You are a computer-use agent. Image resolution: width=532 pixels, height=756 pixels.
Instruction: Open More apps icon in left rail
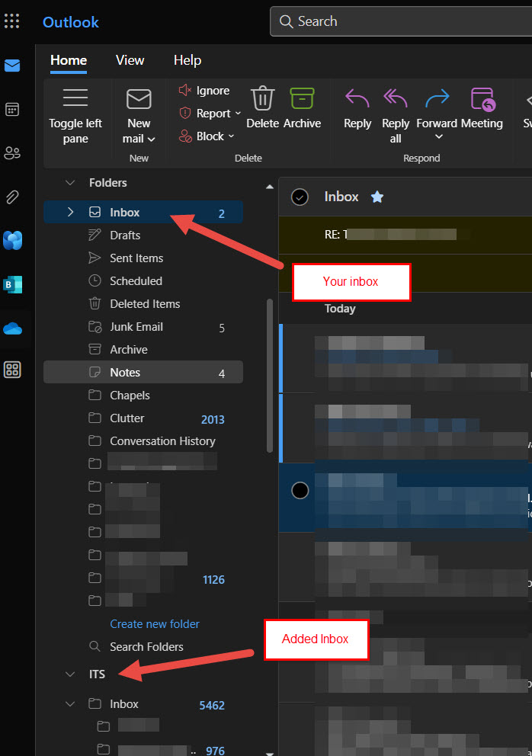(x=12, y=370)
